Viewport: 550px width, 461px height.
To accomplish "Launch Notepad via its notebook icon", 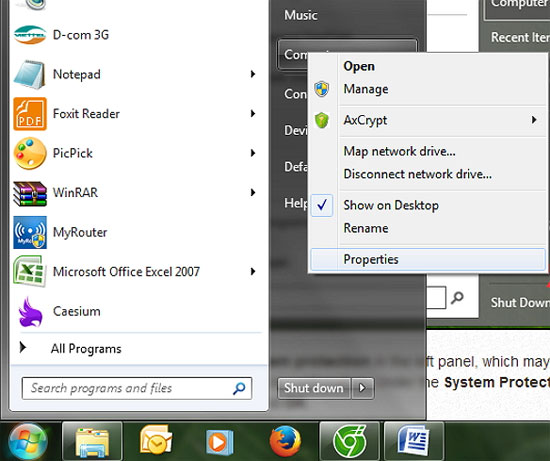I will tap(30, 74).
